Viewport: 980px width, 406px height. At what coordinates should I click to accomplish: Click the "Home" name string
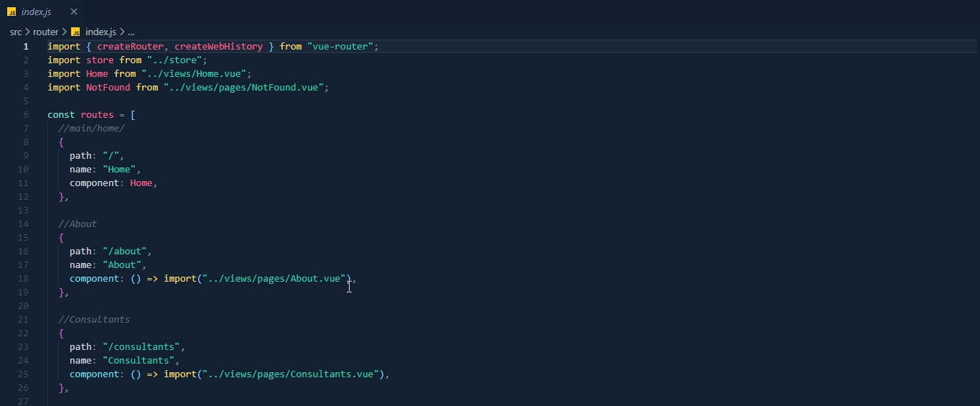119,169
